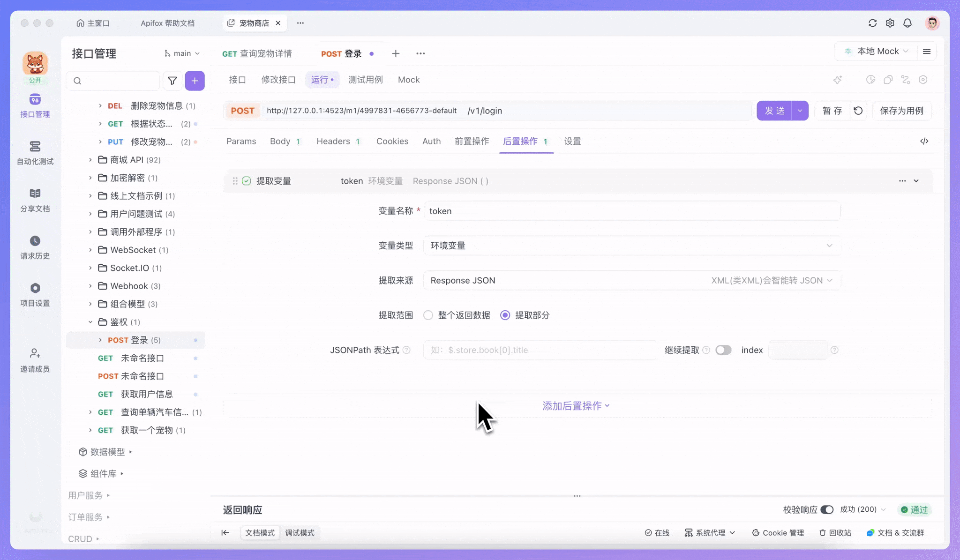Open the notification bell icon
Image resolution: width=960 pixels, height=560 pixels.
(x=907, y=23)
